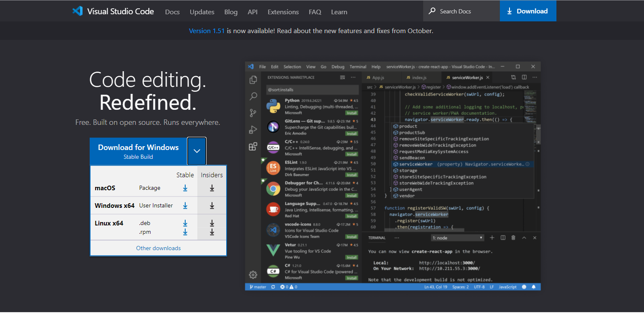Open the FAQ navigation link
This screenshot has width=644, height=313.
point(315,12)
